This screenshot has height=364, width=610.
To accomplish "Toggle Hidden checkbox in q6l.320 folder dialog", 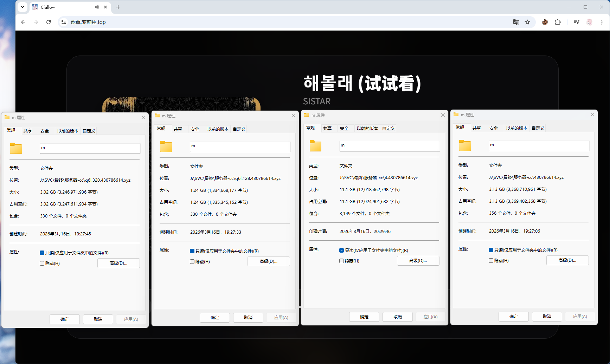I will click(42, 264).
